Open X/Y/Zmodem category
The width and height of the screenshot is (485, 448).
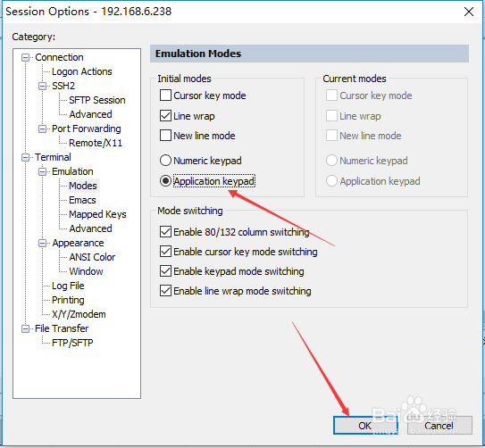click(79, 314)
